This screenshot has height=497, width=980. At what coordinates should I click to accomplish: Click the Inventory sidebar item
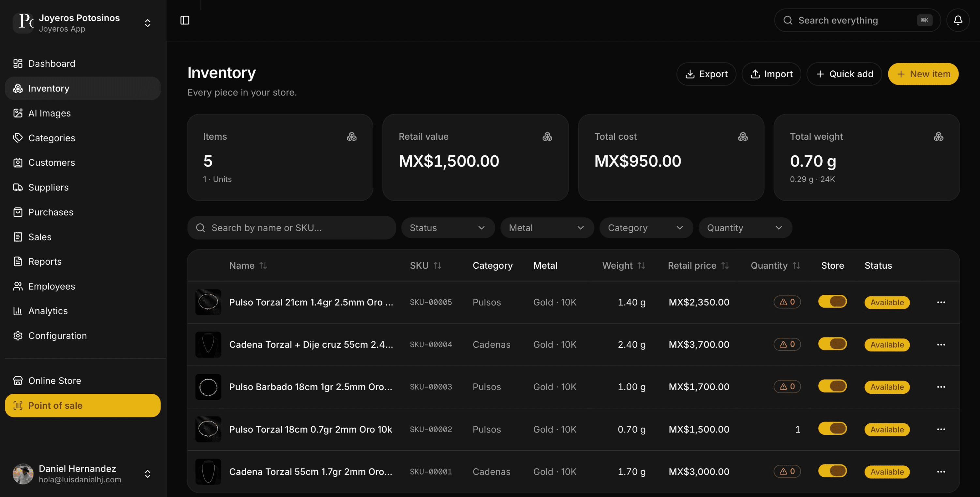pos(82,88)
